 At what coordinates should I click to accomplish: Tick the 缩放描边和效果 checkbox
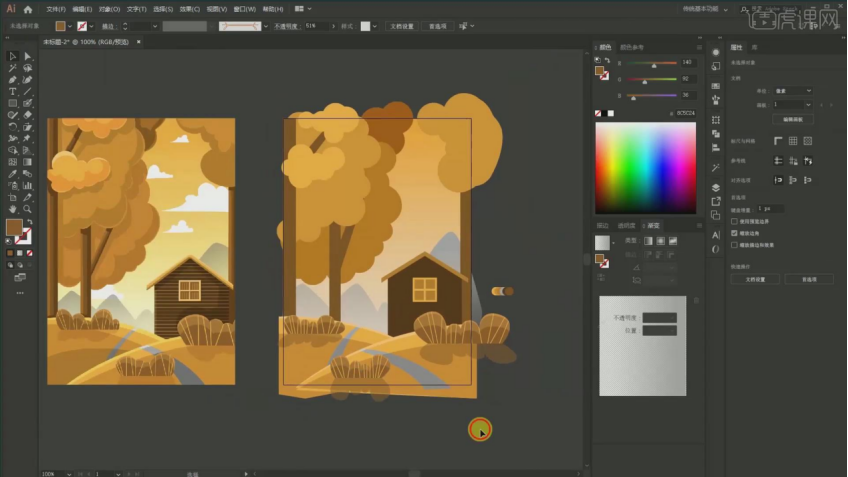pos(735,245)
